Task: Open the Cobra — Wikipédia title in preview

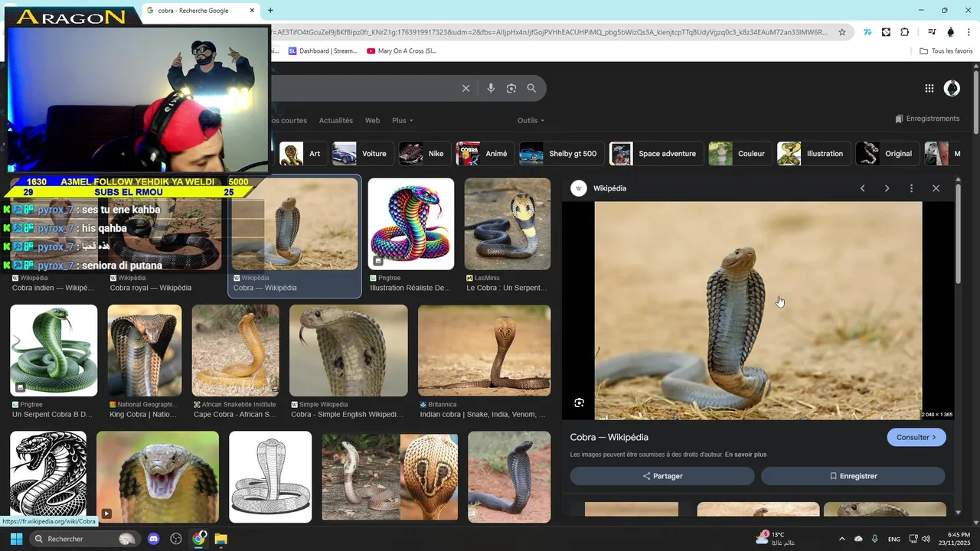Action: 609,437
